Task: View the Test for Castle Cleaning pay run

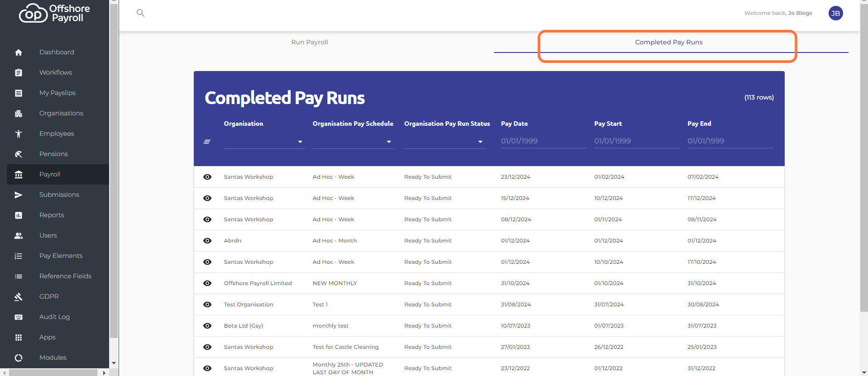Action: pyautogui.click(x=207, y=347)
